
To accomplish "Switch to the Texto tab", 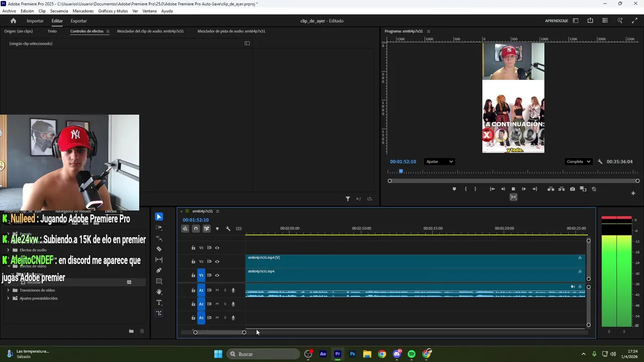I will click(x=52, y=31).
